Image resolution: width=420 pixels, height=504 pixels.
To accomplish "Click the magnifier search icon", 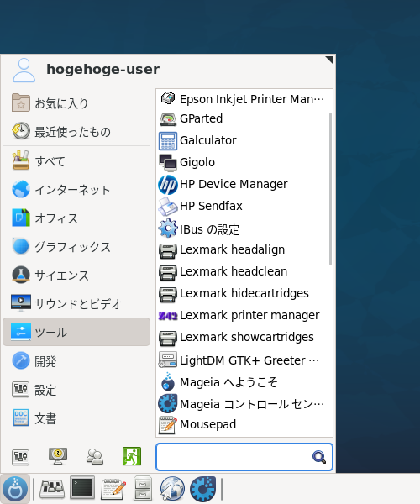I will [319, 457].
